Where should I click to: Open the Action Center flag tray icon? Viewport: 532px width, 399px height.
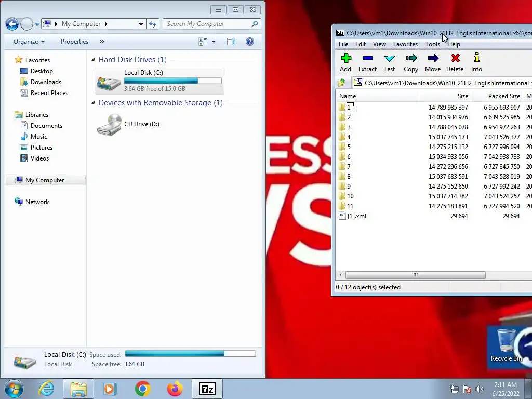467,389
